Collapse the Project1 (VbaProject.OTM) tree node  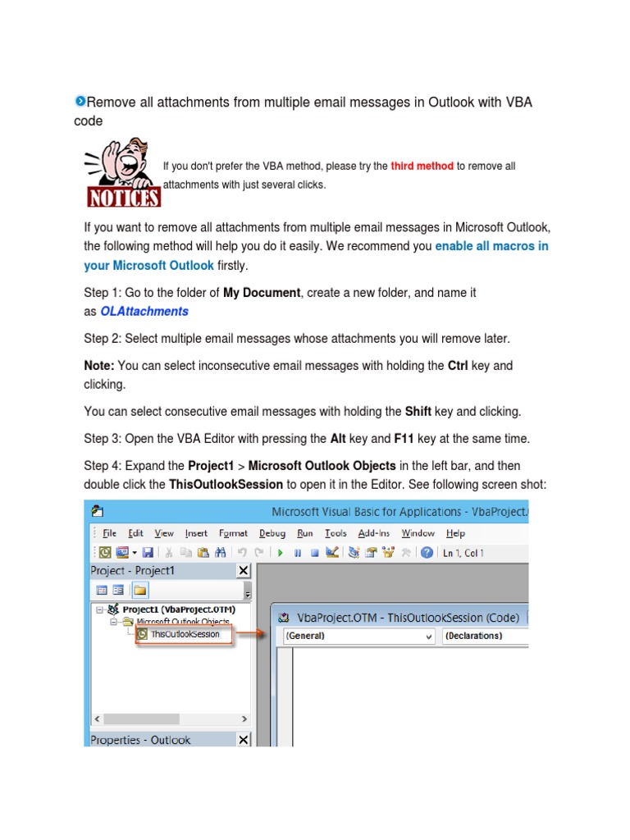(99, 609)
